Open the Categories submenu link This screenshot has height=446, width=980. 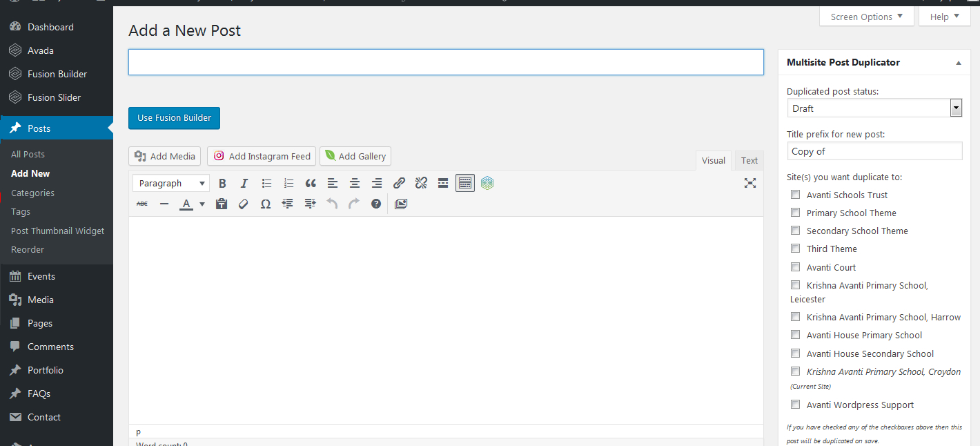(x=32, y=193)
